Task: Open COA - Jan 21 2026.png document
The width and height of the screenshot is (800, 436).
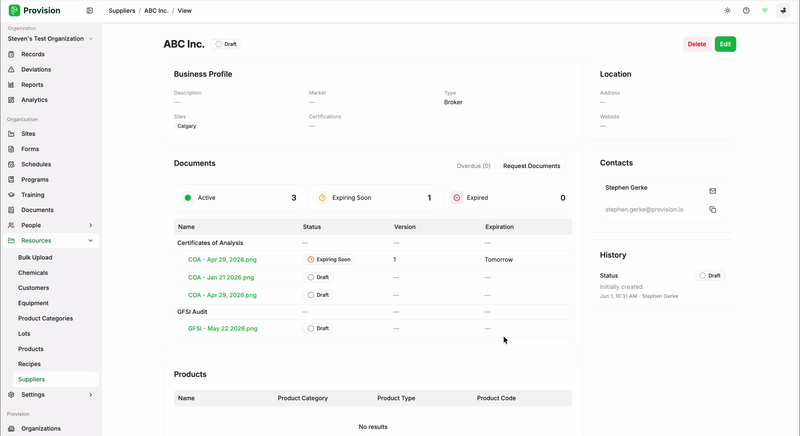Action: point(221,277)
